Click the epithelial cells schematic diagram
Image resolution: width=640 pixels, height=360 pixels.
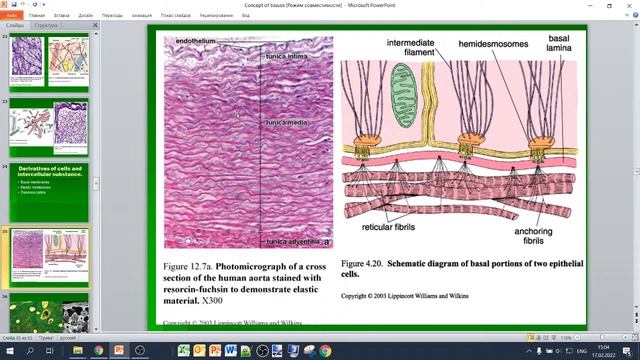click(459, 140)
